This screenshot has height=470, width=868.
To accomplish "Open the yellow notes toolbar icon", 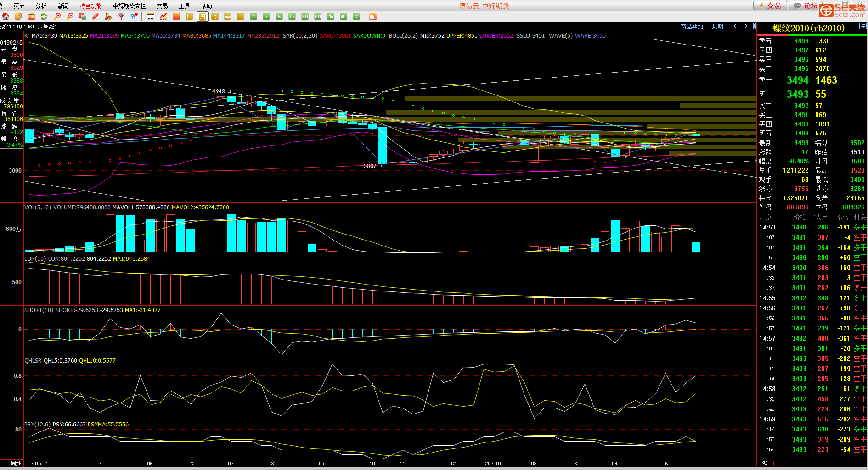I will (18, 17).
